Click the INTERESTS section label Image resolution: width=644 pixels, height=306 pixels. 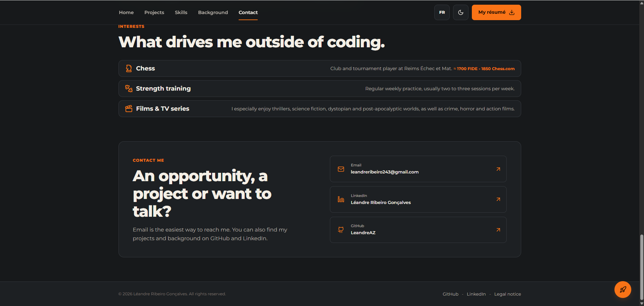coord(131,27)
